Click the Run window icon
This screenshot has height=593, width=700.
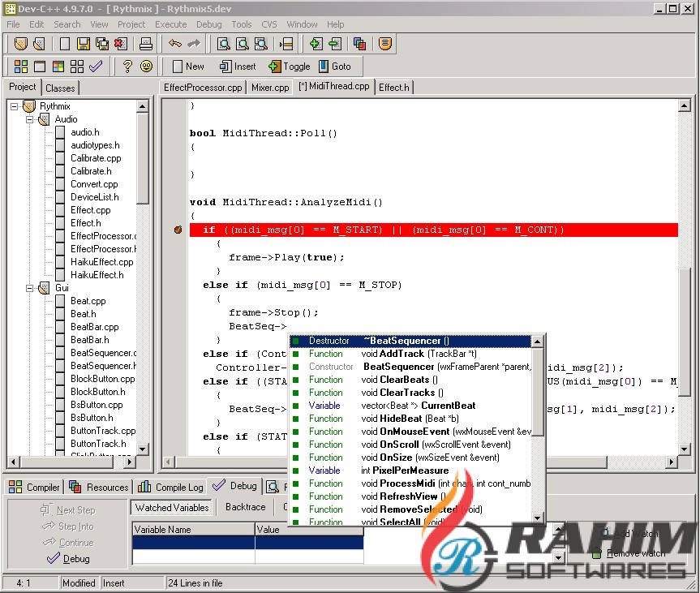[x=40, y=67]
